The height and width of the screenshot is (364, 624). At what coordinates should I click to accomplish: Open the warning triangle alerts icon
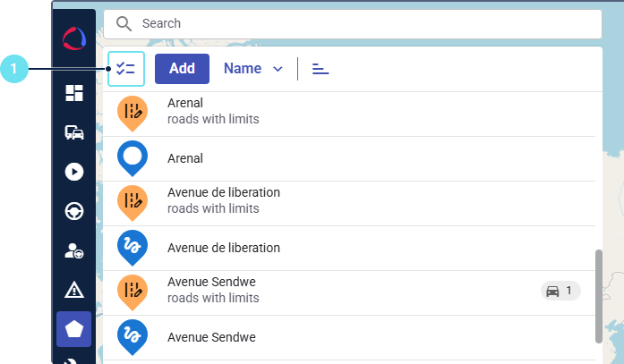(74, 290)
